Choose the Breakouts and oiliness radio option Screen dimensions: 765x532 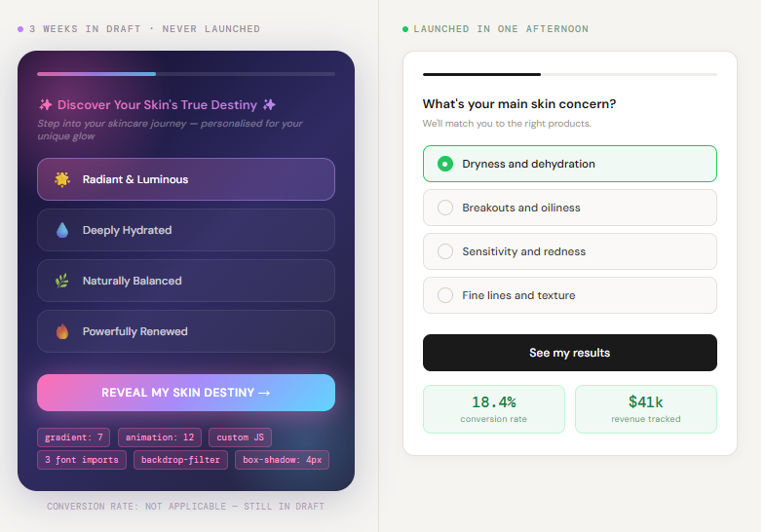(445, 208)
